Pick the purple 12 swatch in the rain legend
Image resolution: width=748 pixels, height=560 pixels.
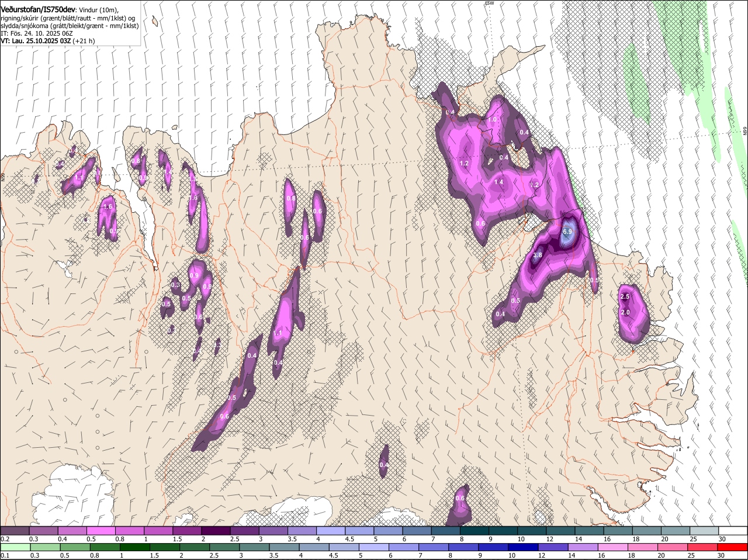pyautogui.click(x=553, y=547)
